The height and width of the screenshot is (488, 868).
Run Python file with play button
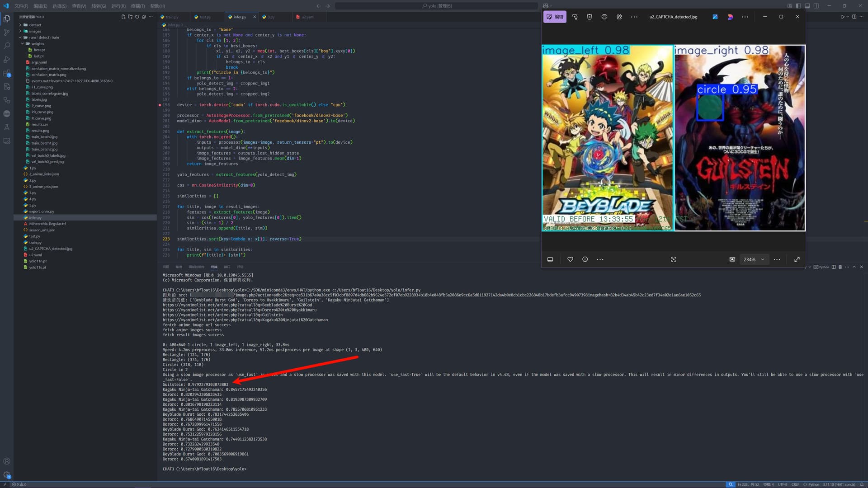click(x=843, y=17)
